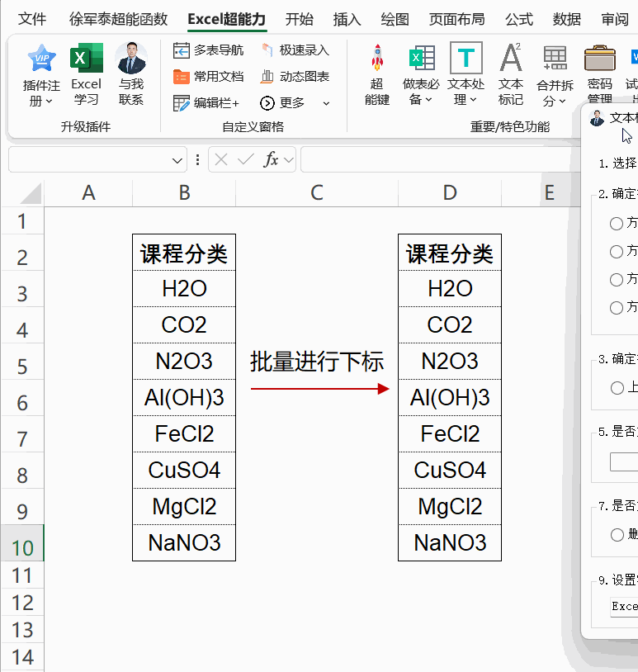This screenshot has width=638, height=672.
Task: Click cell CuSO4 in column B
Action: [x=184, y=470]
